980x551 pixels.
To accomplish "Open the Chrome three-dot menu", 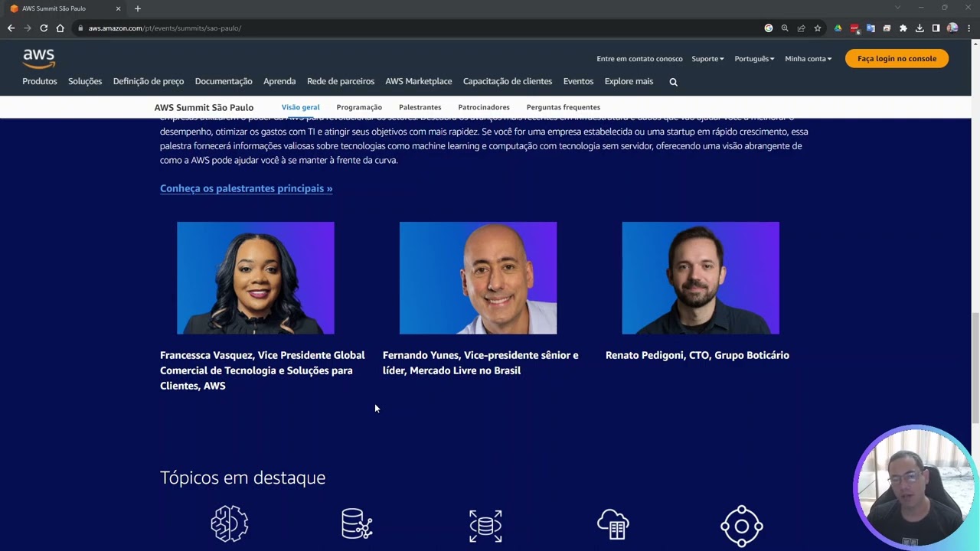I will [969, 28].
